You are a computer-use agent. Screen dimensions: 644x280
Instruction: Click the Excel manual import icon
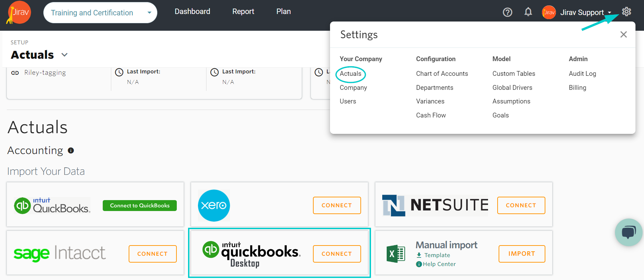coord(396,254)
